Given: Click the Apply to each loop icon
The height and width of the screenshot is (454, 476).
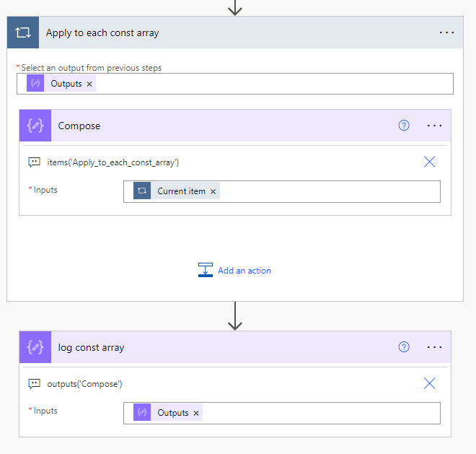Looking at the screenshot, I should tap(22, 32).
